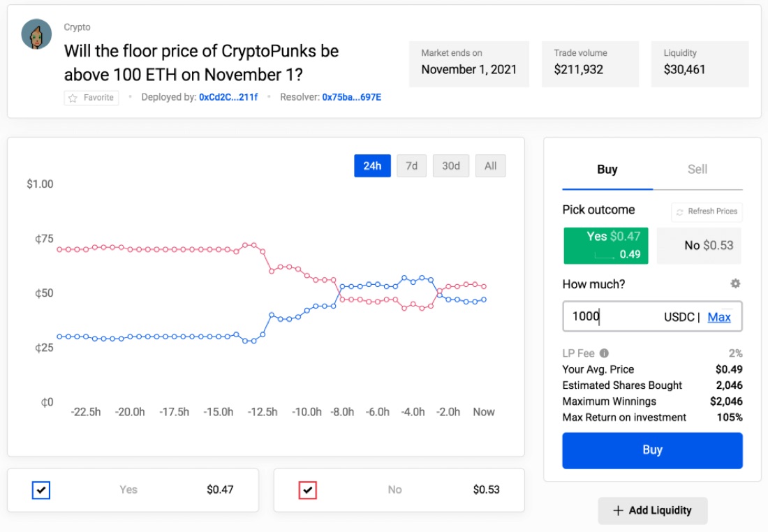Toggle the Yes line checkbox
Image resolution: width=768 pixels, height=532 pixels.
41,490
